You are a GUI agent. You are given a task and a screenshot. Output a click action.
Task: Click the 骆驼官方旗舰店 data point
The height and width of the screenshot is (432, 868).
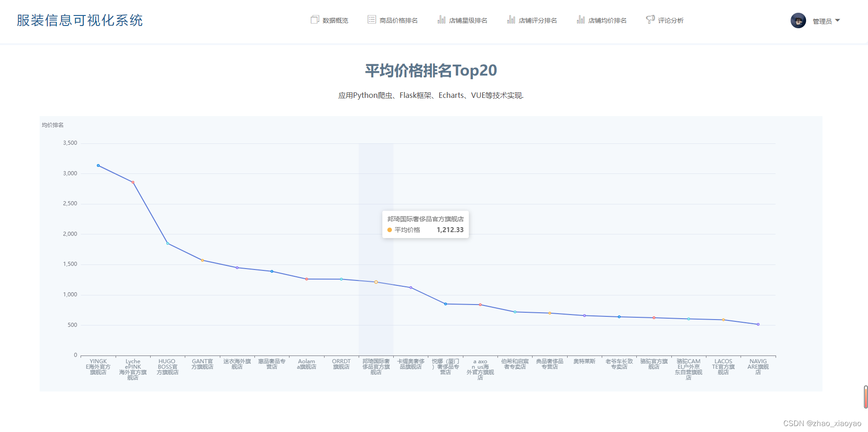click(654, 318)
